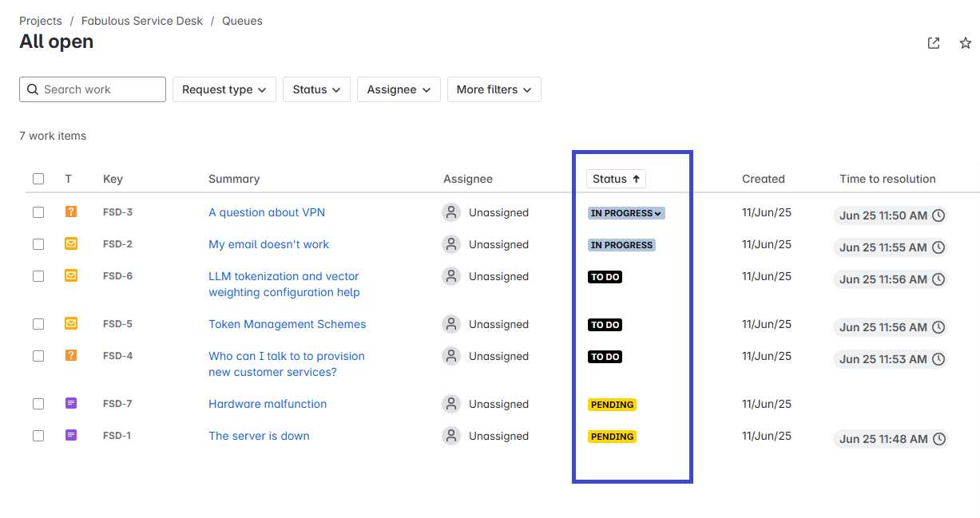The image size is (980, 518).
Task: Check the checkbox for the FSD-3 row
Action: tap(38, 212)
